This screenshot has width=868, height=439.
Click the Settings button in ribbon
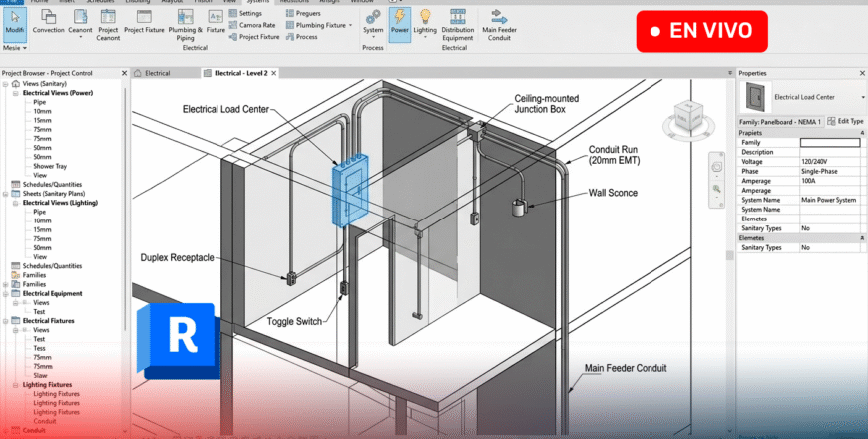point(249,14)
